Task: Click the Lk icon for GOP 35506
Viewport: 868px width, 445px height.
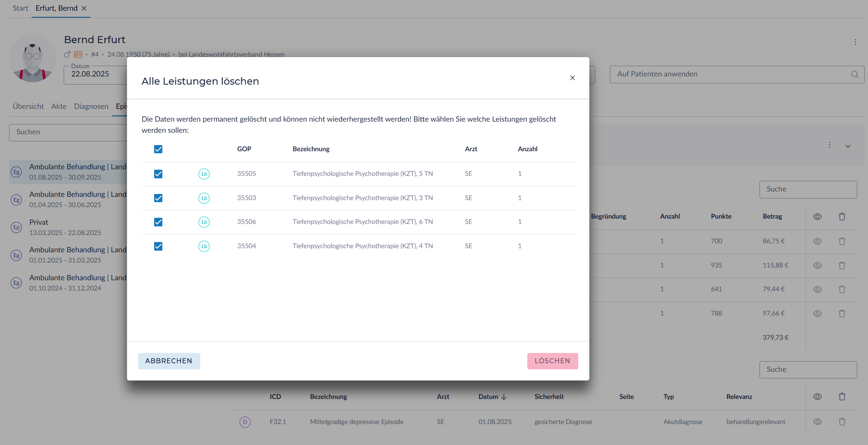Action: tap(204, 222)
